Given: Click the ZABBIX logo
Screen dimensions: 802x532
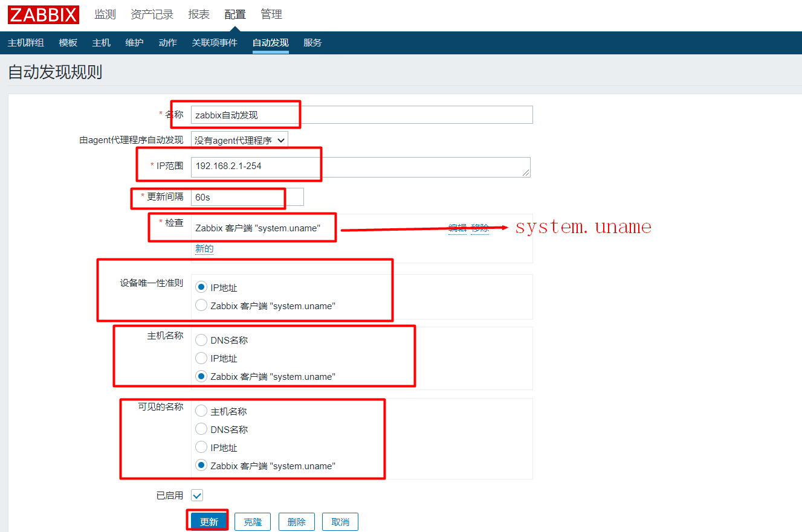Looking at the screenshot, I should 44,14.
